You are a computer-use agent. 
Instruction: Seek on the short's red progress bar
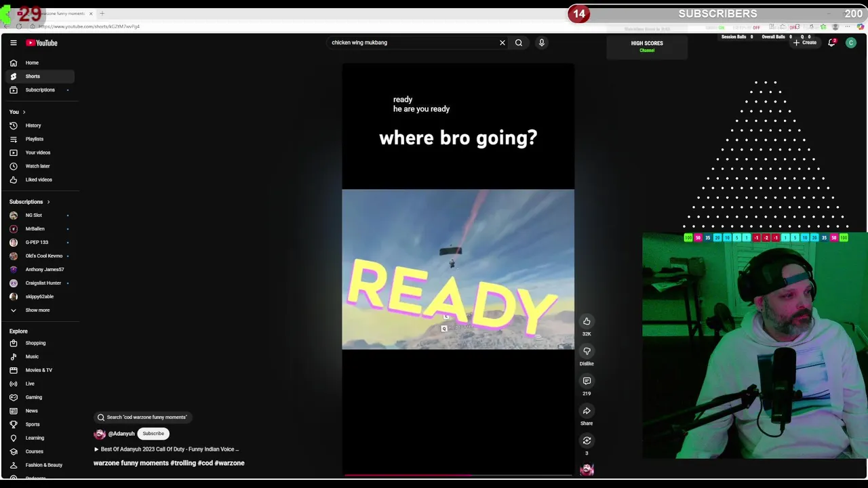458,475
